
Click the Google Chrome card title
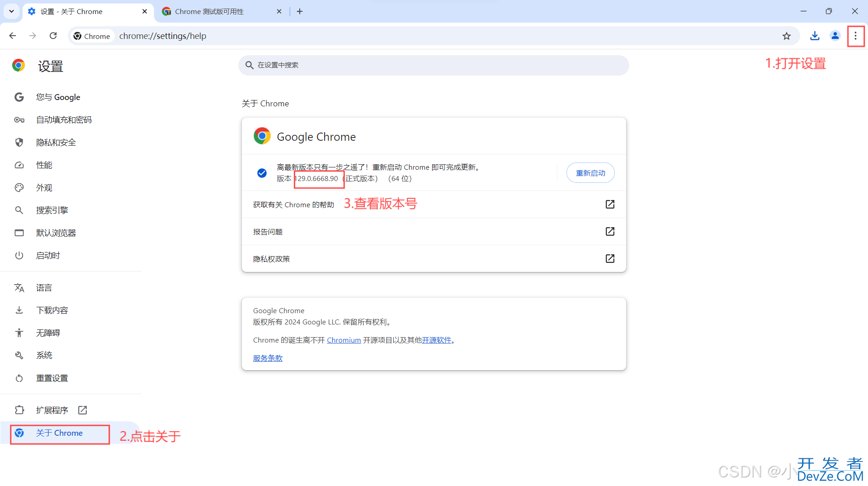click(x=316, y=137)
